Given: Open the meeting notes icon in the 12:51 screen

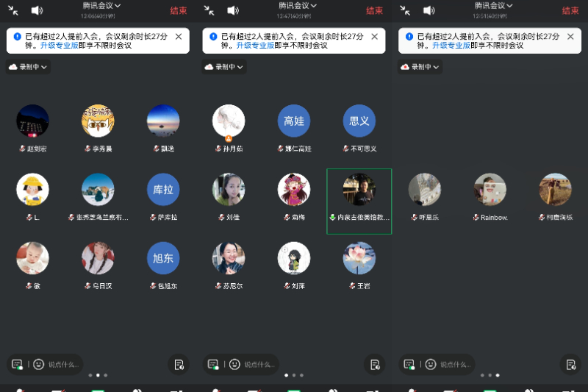Looking at the screenshot, I should 571,365.
